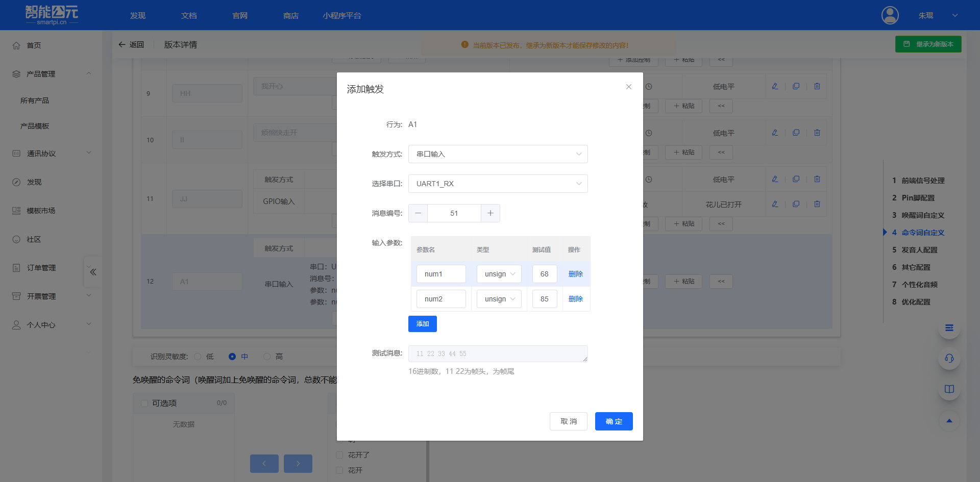Click the floating list menu icon
The height and width of the screenshot is (482, 980).
(949, 327)
